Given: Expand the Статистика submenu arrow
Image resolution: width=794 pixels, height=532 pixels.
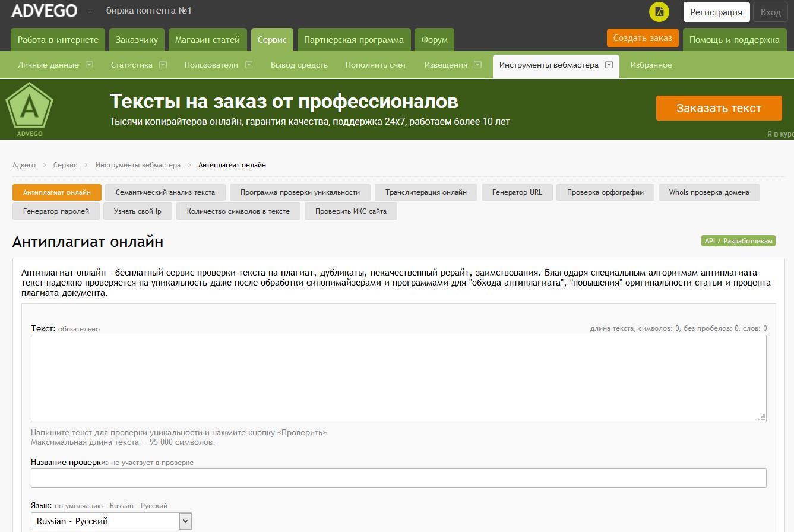Looking at the screenshot, I should click(163, 65).
